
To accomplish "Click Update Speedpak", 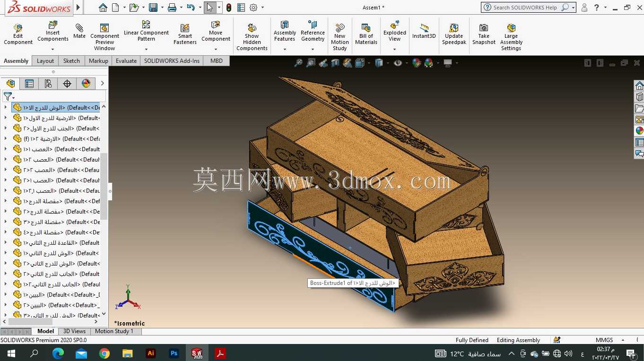I will 454,34.
